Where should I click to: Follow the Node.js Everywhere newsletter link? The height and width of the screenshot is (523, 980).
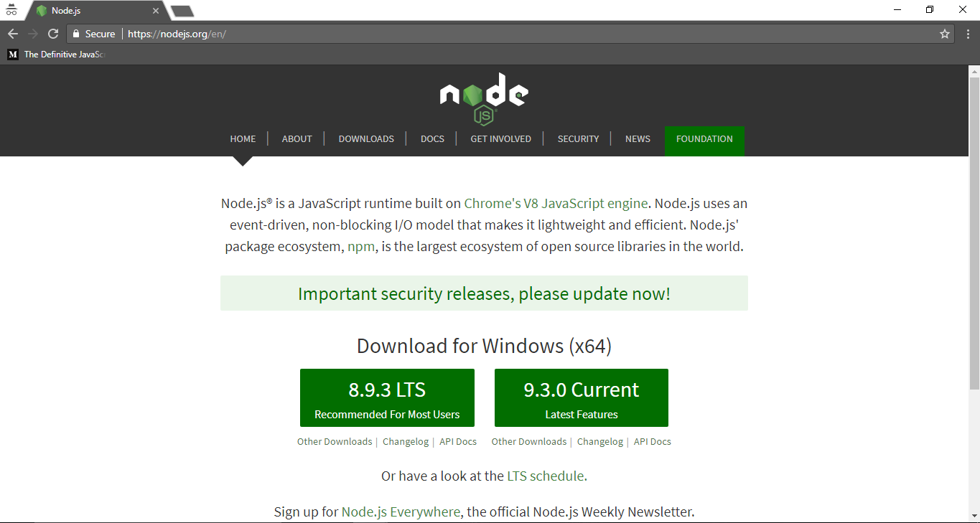(401, 512)
